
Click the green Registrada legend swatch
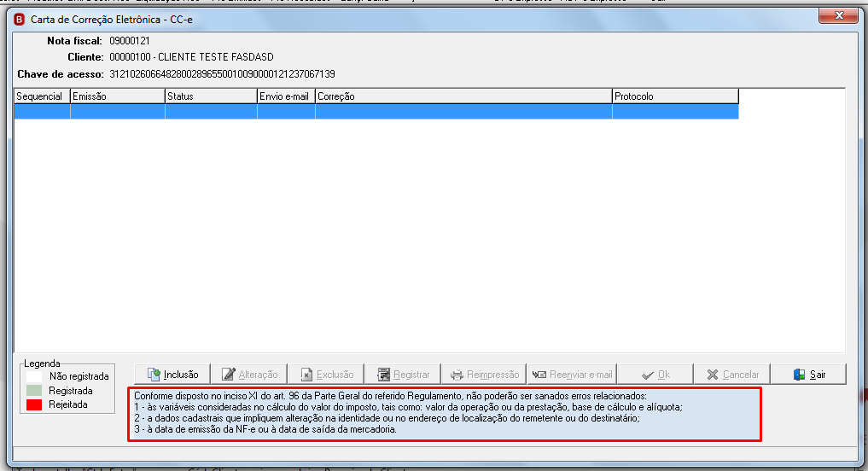point(34,391)
